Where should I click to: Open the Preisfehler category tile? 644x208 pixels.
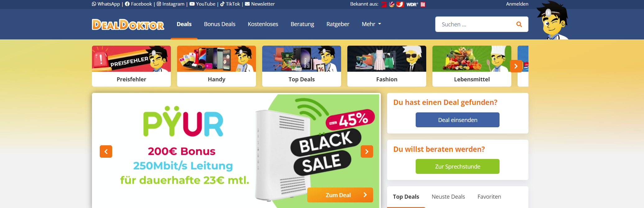coord(131,66)
